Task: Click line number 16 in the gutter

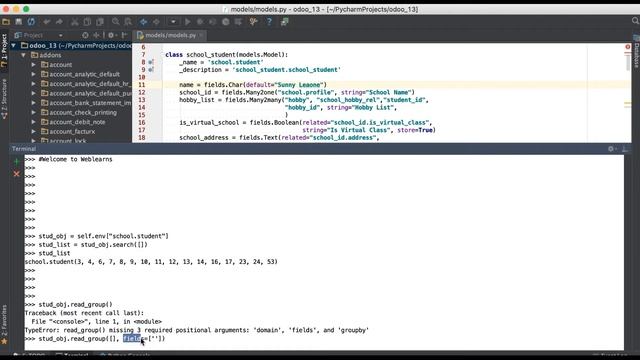Action: tap(142, 122)
